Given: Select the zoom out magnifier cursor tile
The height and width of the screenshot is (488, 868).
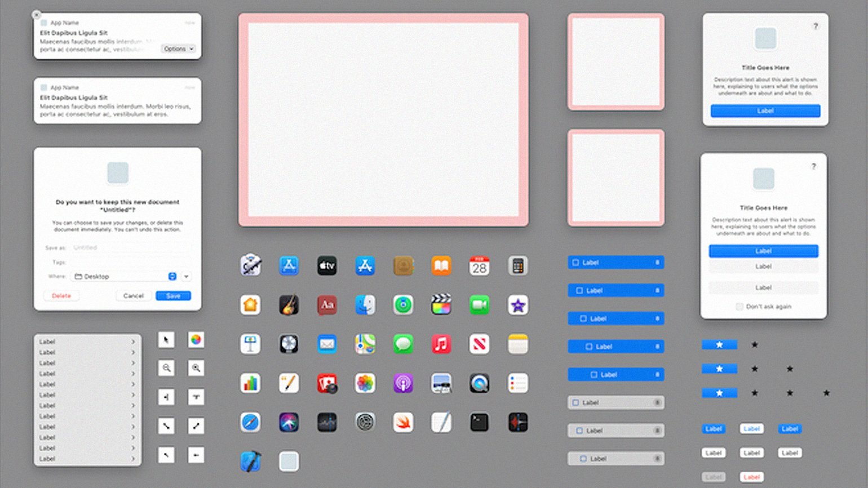Looking at the screenshot, I should (166, 368).
